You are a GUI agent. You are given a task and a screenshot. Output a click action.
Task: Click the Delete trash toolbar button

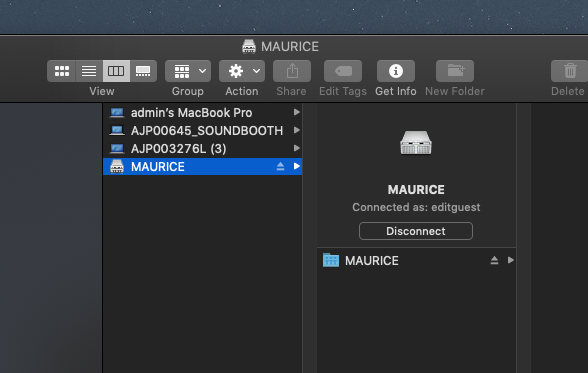click(x=570, y=71)
